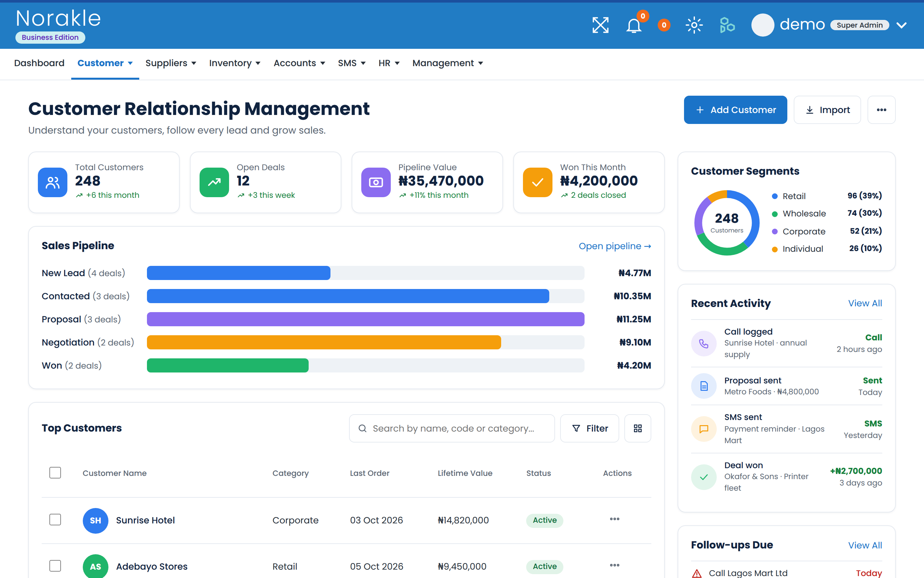Follow the Open pipeline link
The image size is (924, 578).
pos(615,246)
